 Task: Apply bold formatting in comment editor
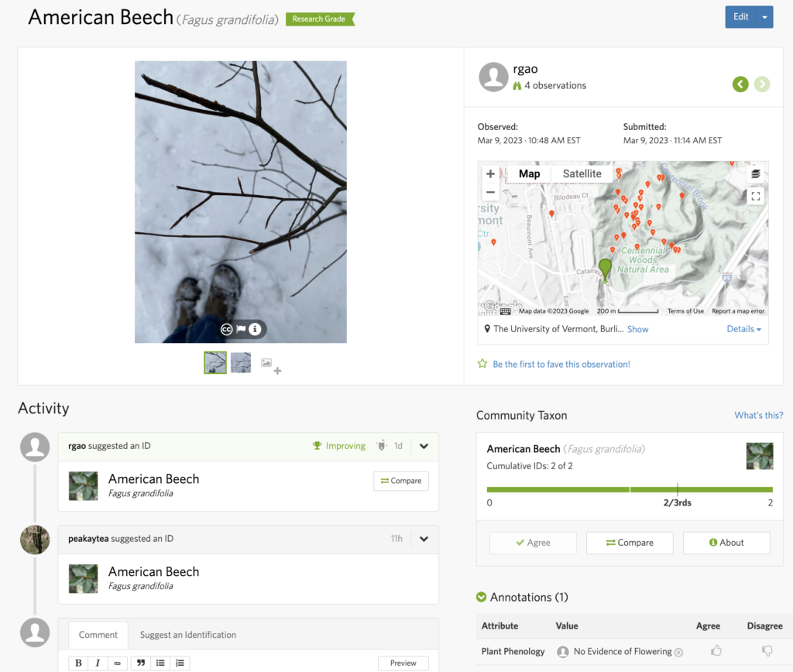tap(78, 663)
